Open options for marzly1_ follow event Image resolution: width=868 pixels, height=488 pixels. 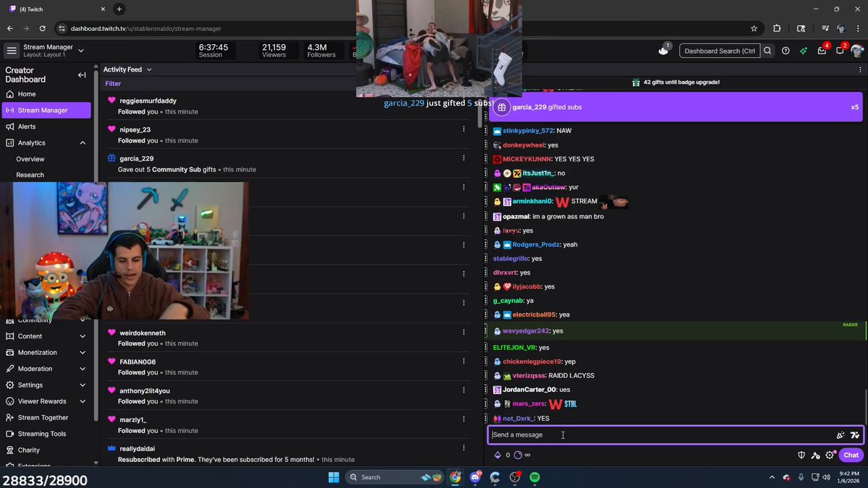tap(464, 419)
